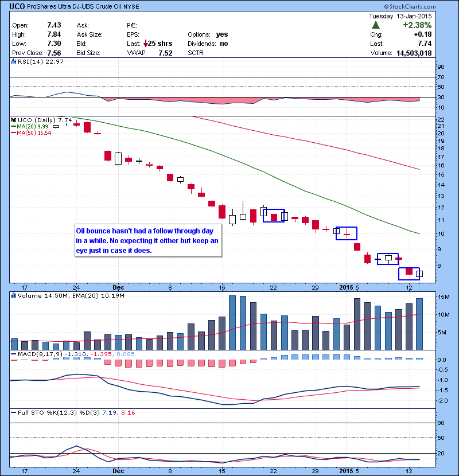Select the ProShares Ultra DJ-UBS Crude Oil name
459x476 pixels.
coord(74,6)
